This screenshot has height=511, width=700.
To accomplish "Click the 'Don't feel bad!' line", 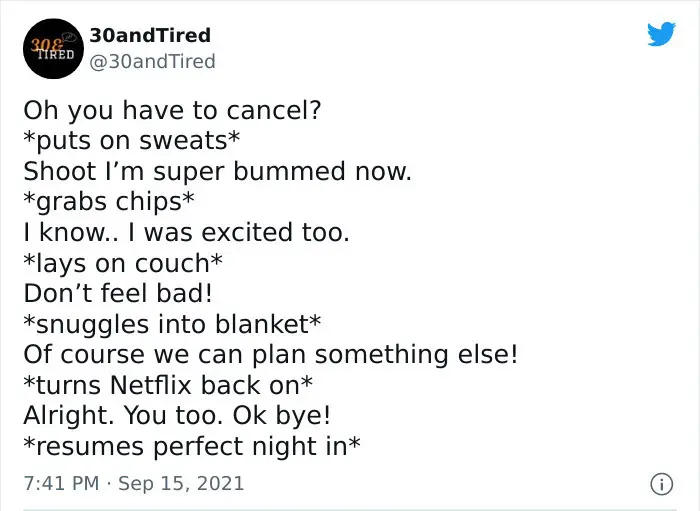I will [x=118, y=294].
